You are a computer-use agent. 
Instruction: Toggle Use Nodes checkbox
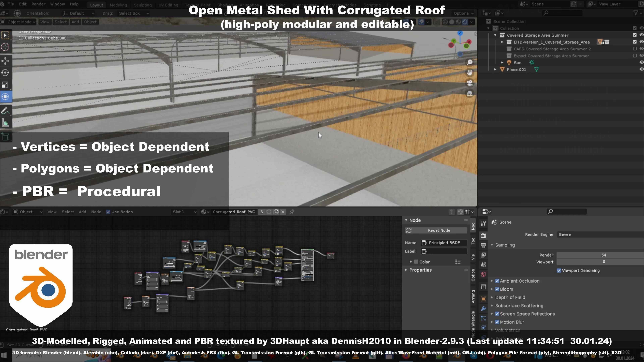click(x=108, y=212)
